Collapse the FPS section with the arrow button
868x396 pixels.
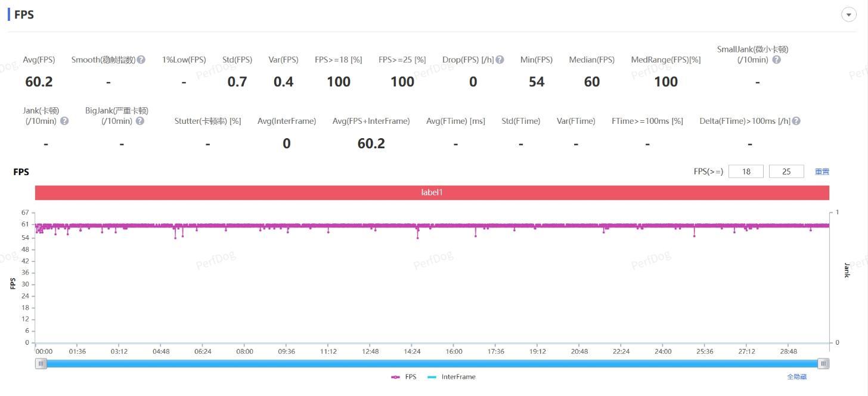tap(848, 15)
